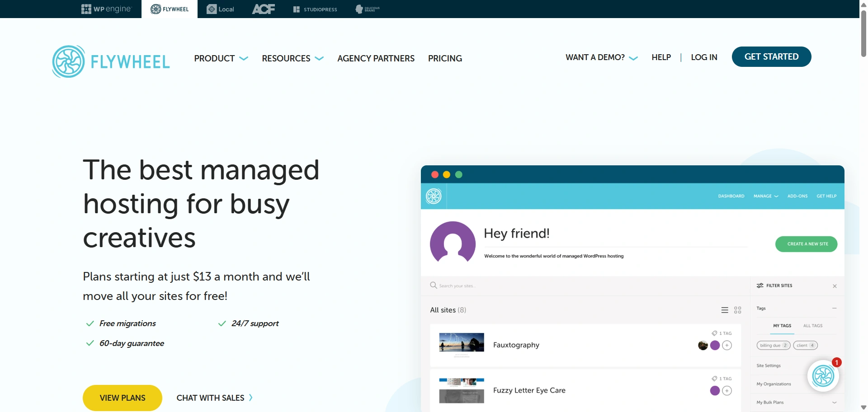Screen dimensions: 868x412
Task: Click the View Plans button
Action: point(123,398)
